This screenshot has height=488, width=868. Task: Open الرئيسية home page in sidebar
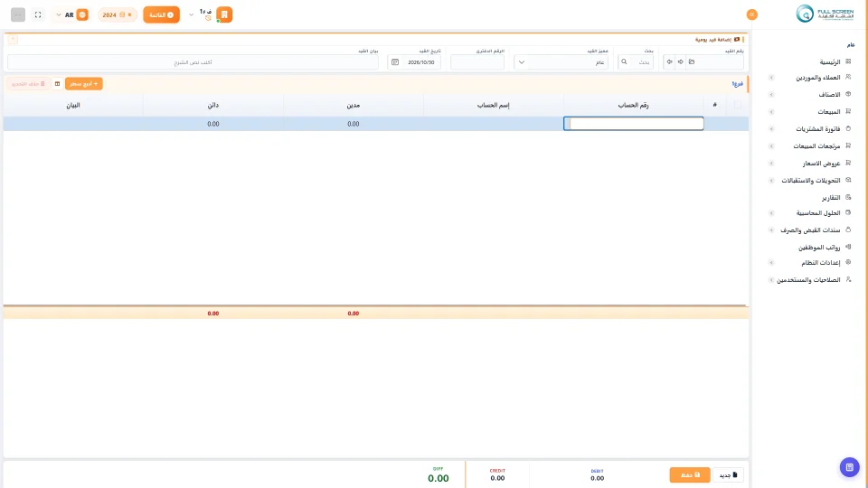tap(830, 62)
